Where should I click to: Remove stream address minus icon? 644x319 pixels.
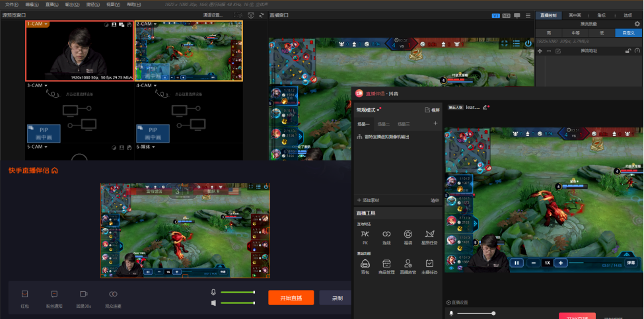click(549, 51)
